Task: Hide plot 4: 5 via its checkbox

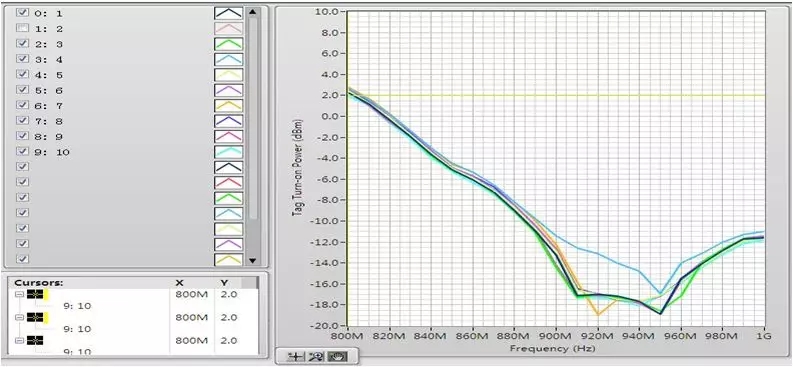Action: click(x=22, y=74)
